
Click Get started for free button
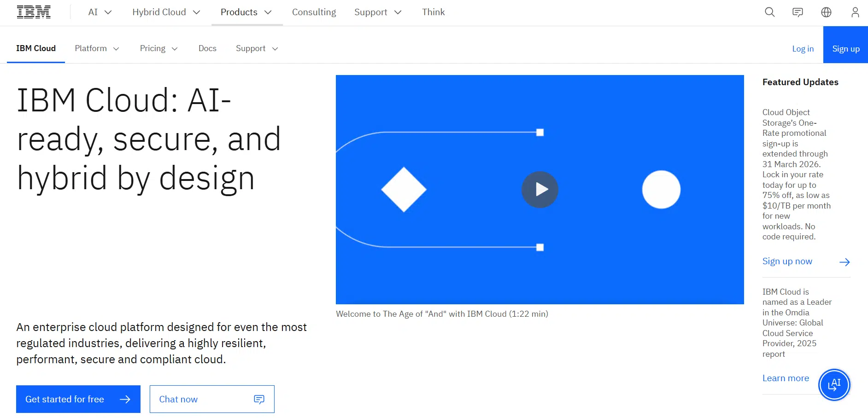78,399
